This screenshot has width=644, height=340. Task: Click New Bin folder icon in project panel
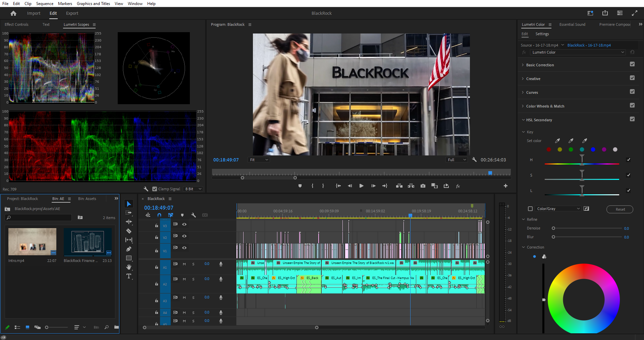pyautogui.click(x=116, y=327)
